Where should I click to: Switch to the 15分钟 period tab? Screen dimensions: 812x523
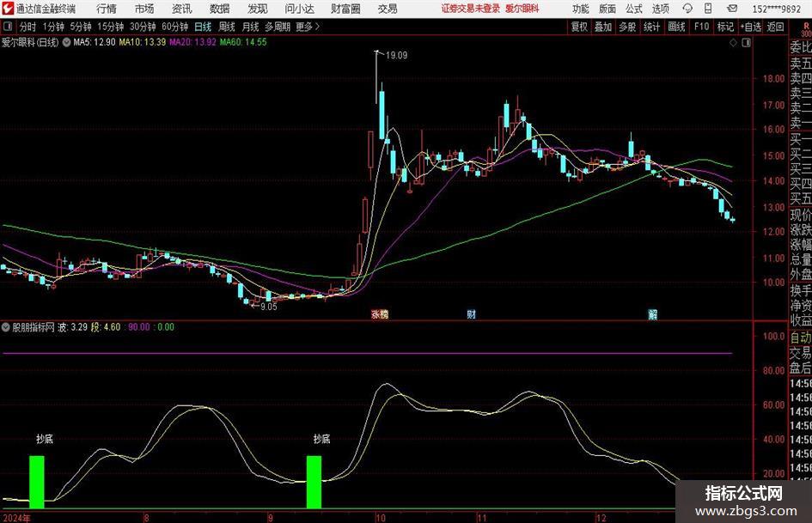110,27
